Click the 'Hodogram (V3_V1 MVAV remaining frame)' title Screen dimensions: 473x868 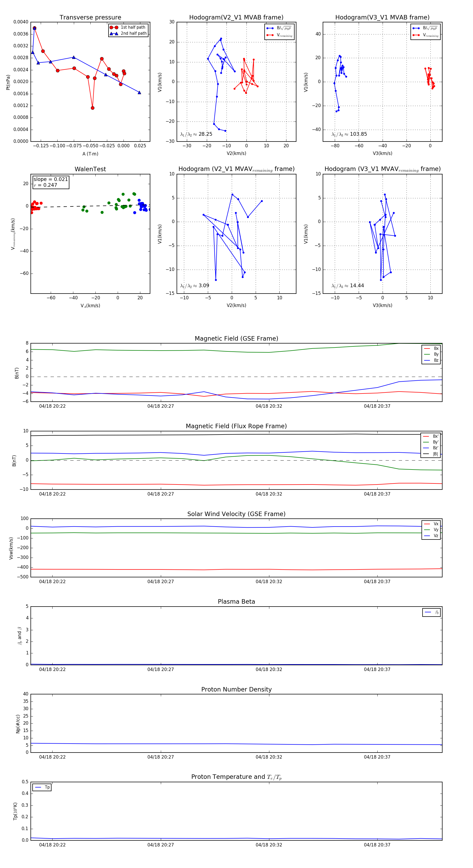point(382,169)
